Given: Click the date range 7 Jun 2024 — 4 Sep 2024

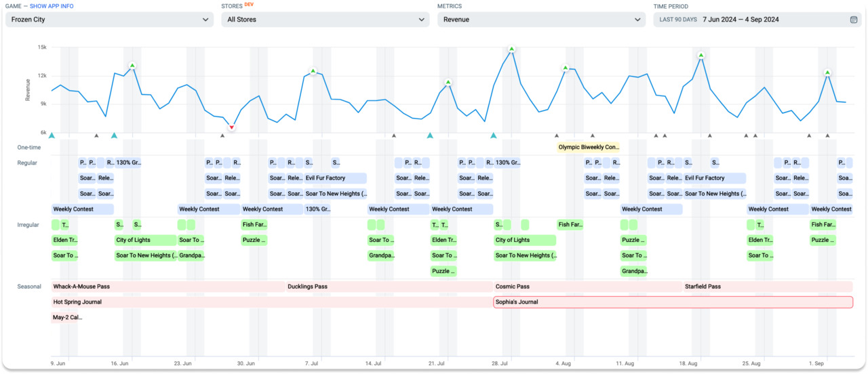Looking at the screenshot, I should click(x=741, y=20).
